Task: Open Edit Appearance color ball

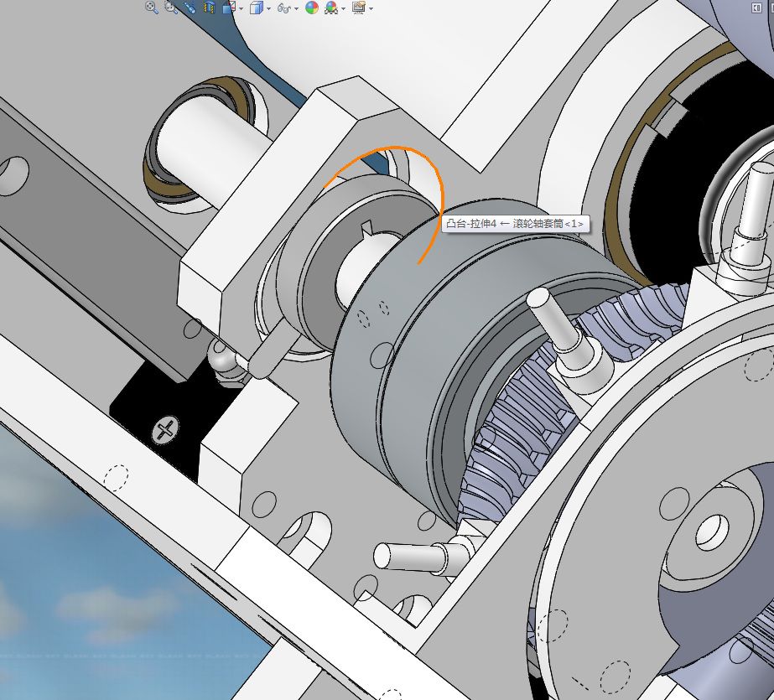Action: [x=312, y=8]
